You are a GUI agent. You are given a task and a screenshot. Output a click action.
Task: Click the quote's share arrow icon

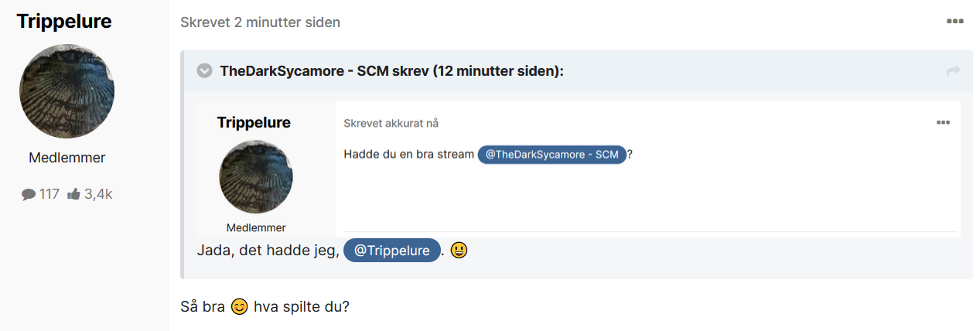click(x=953, y=71)
